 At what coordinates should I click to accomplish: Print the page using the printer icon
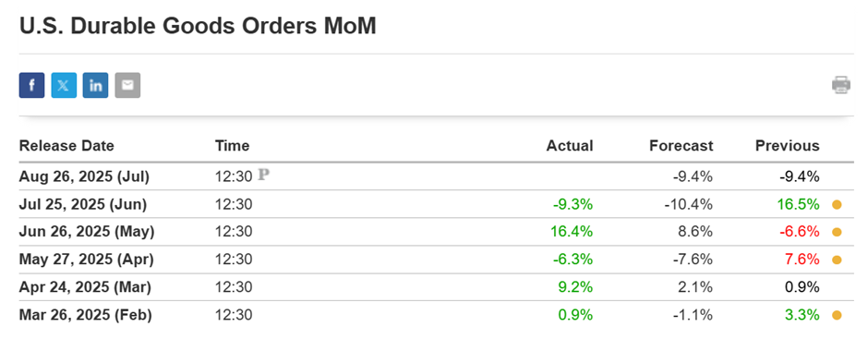click(841, 85)
